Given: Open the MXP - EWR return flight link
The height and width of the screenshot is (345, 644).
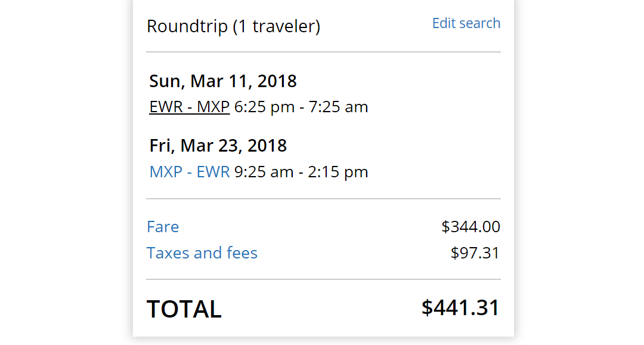Looking at the screenshot, I should pyautogui.click(x=189, y=172).
